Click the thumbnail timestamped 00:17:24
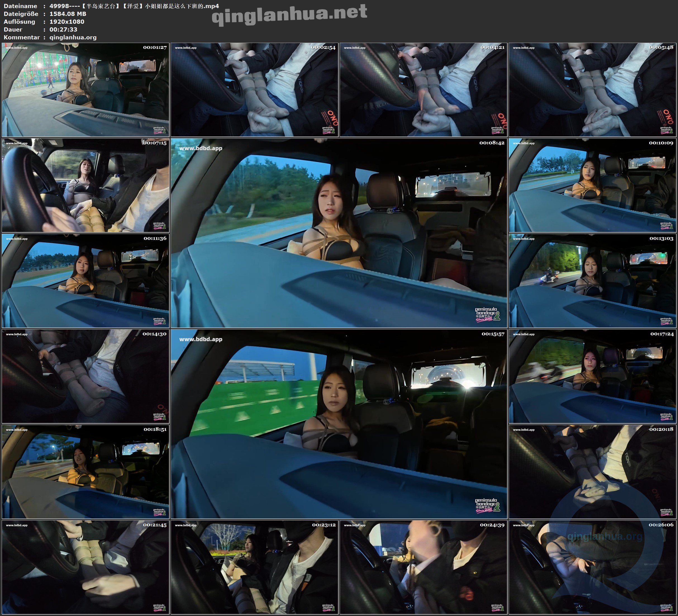This screenshot has height=616, width=678. (592, 376)
